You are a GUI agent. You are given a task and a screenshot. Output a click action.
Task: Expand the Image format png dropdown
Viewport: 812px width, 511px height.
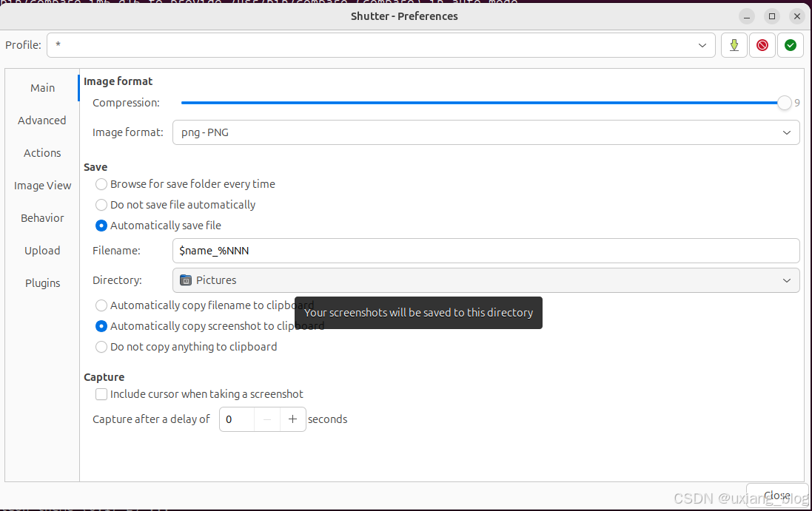(x=486, y=132)
